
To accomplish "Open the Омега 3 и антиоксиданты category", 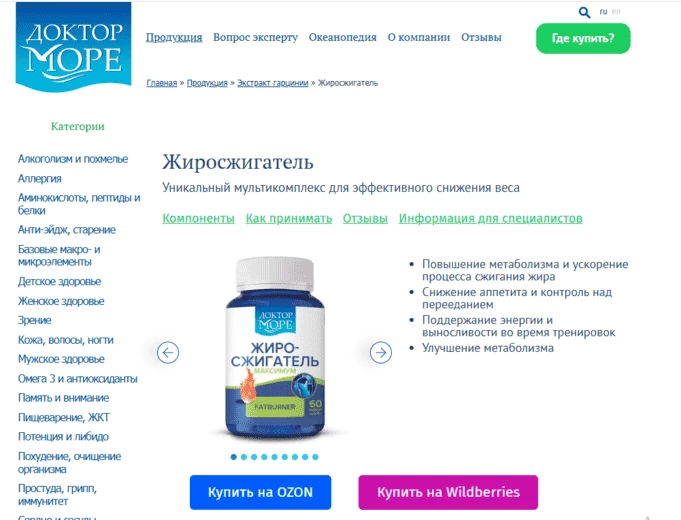I will point(78,379).
